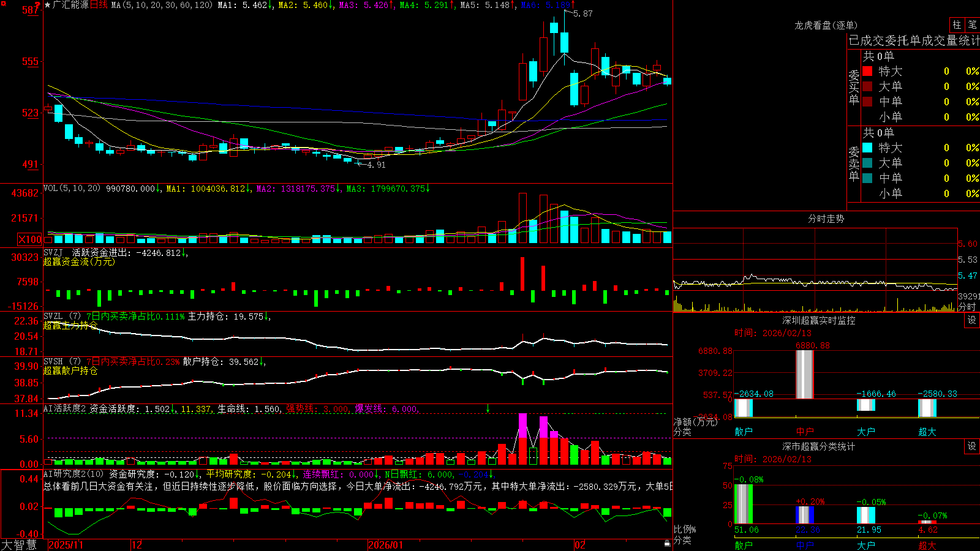Click the 深市超赢分类统计 panel title
This screenshot has width=980, height=551.
click(x=819, y=446)
